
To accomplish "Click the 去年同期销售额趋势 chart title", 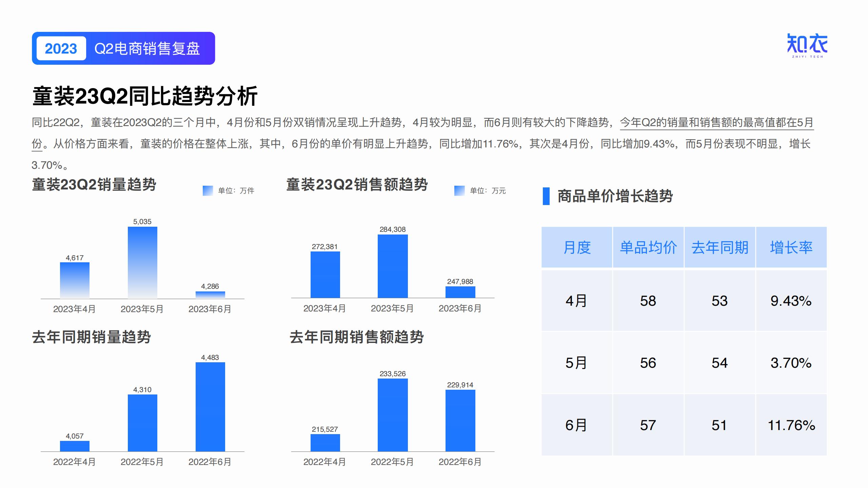I will [x=357, y=338].
